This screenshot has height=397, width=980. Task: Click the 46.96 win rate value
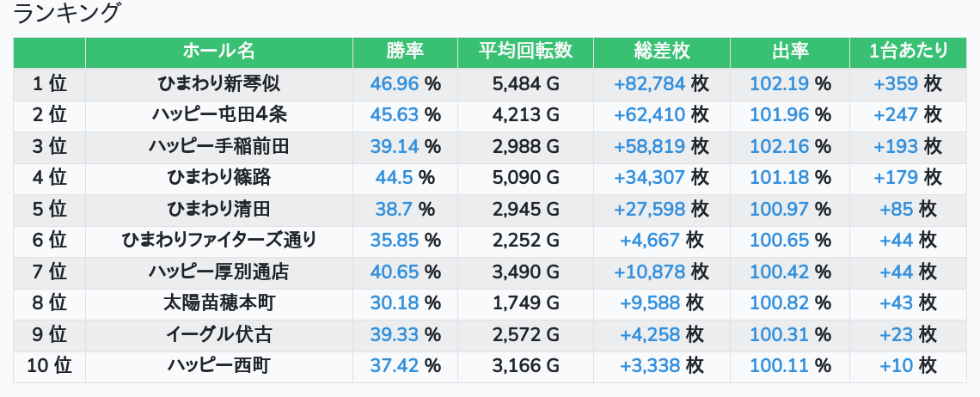tap(395, 83)
